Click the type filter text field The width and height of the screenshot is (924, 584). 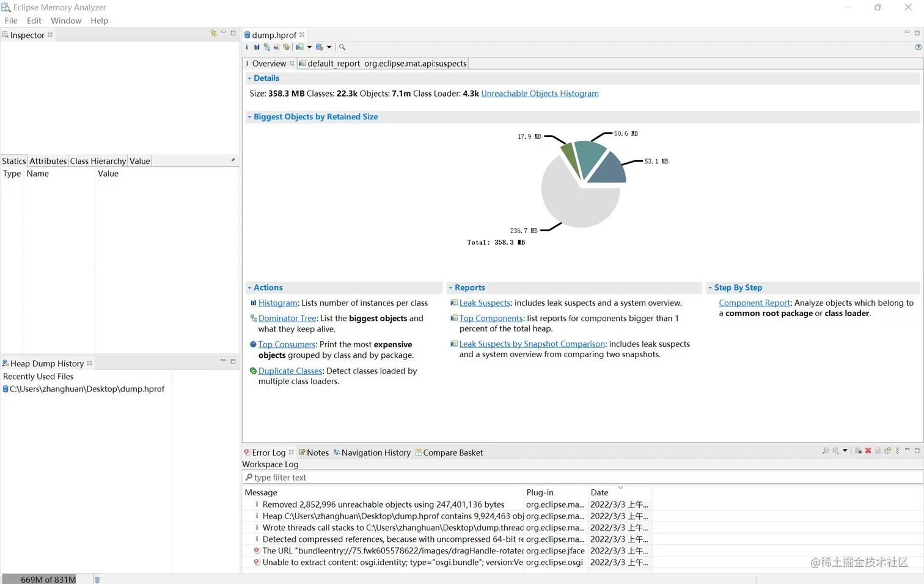pyautogui.click(x=582, y=478)
